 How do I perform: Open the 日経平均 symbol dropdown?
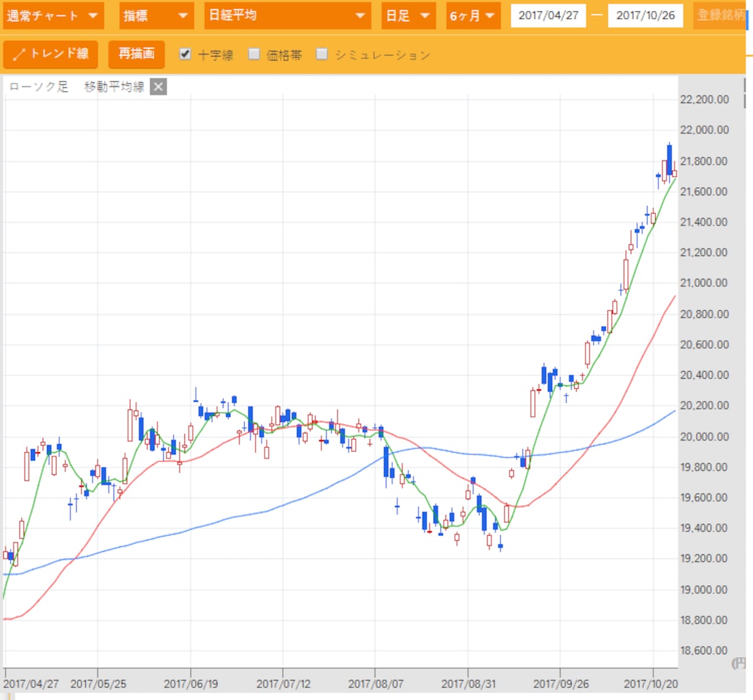(287, 16)
